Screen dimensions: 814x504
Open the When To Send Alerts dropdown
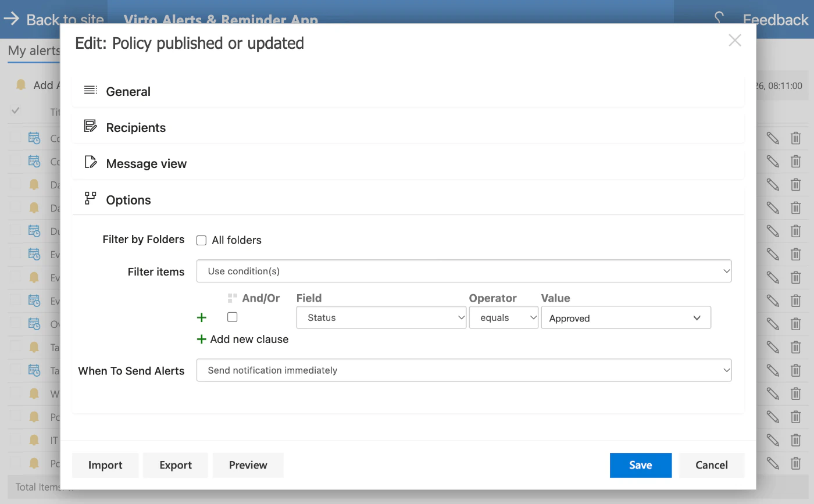coord(464,370)
